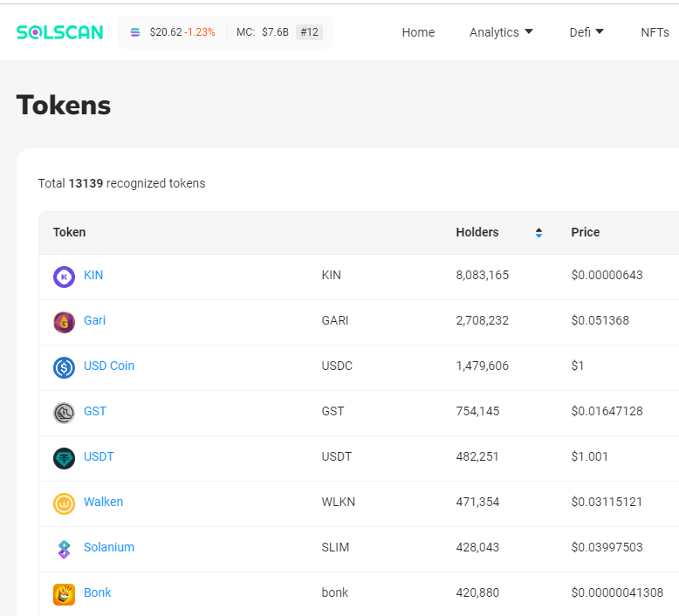Open the NFTs menu item
679x616 pixels.
point(655,32)
